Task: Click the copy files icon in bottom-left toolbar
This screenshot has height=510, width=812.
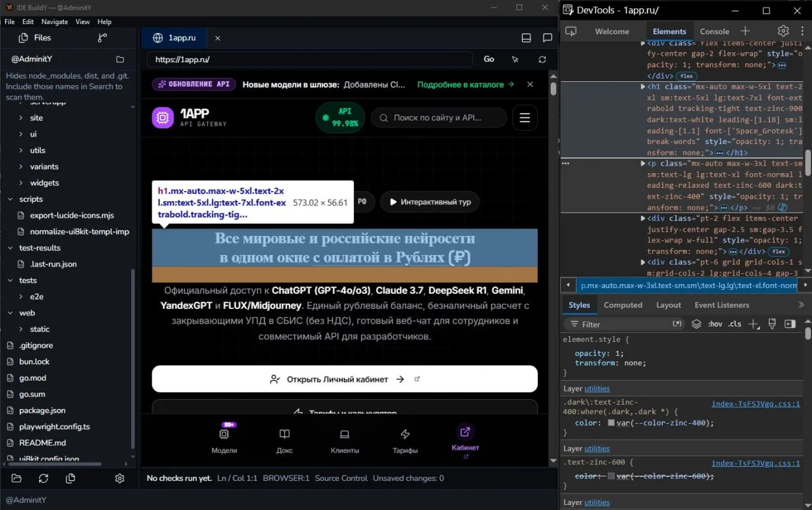Action: point(70,478)
